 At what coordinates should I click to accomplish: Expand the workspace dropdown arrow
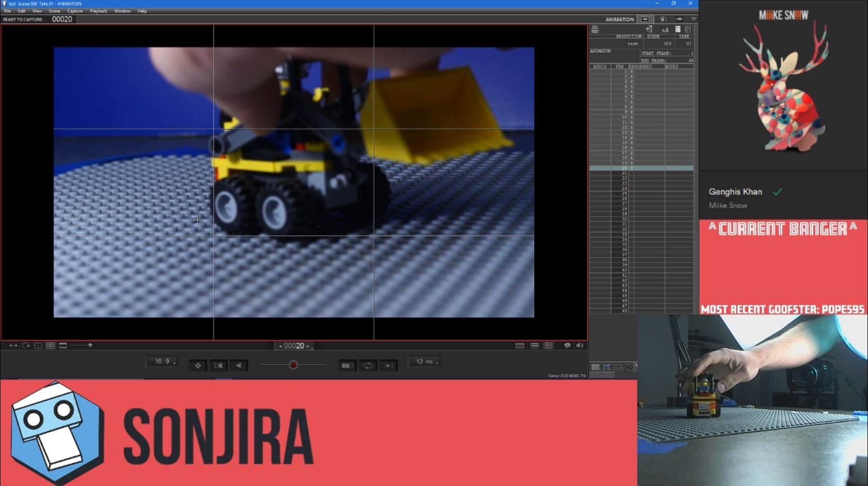pos(694,19)
